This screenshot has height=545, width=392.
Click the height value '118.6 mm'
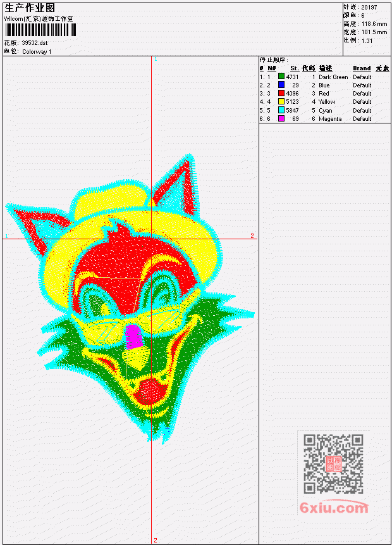(374, 24)
